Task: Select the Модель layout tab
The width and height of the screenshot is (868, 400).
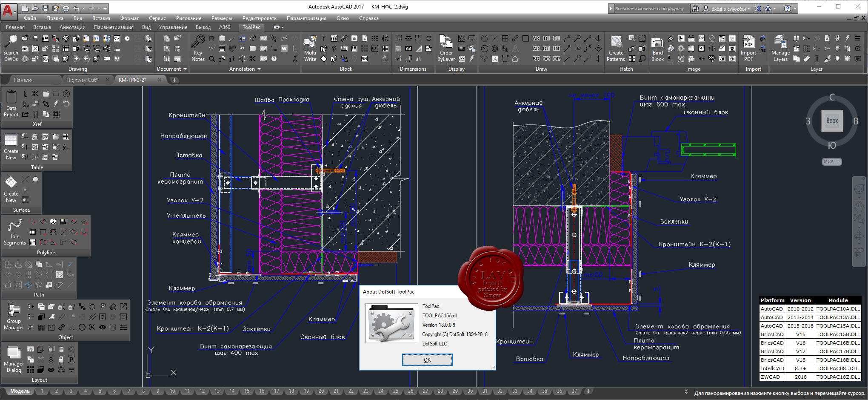Action: pyautogui.click(x=20, y=391)
